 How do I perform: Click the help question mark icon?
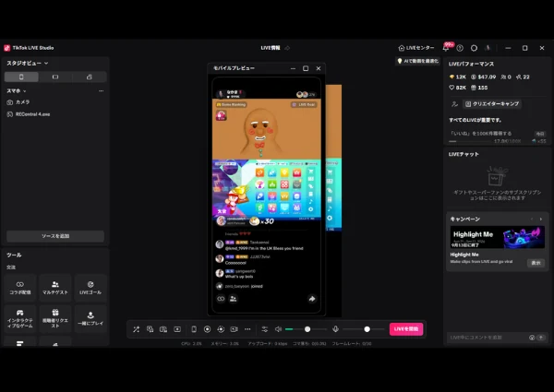[x=460, y=48]
